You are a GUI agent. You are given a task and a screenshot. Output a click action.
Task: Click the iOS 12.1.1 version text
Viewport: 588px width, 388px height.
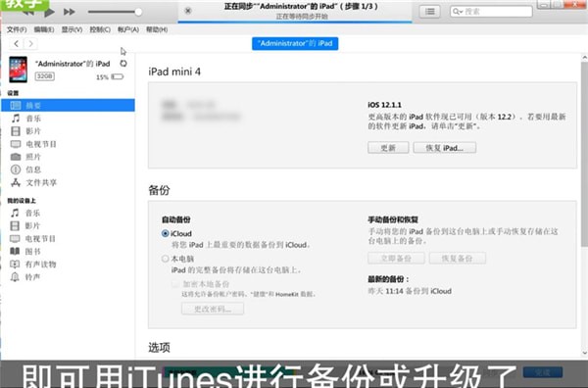[384, 105]
